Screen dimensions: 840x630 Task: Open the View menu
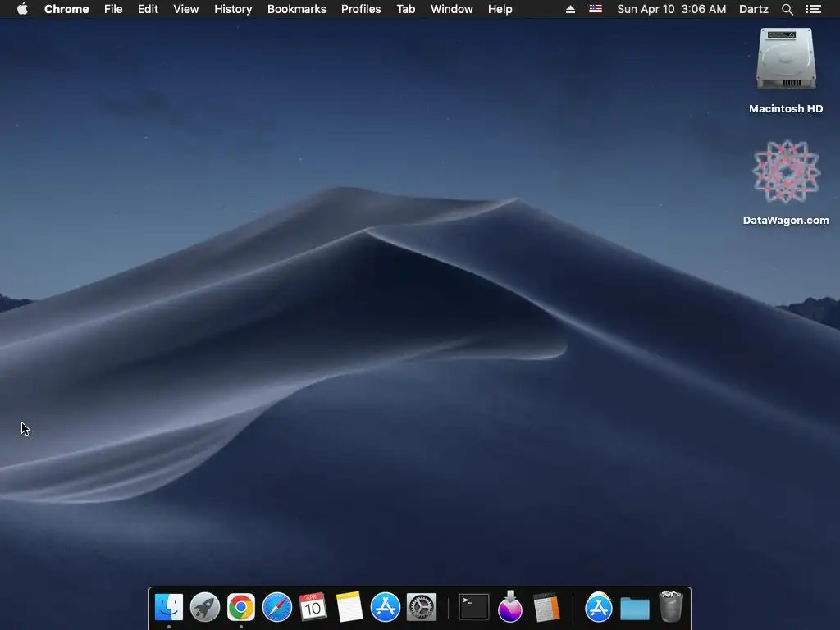pos(186,9)
